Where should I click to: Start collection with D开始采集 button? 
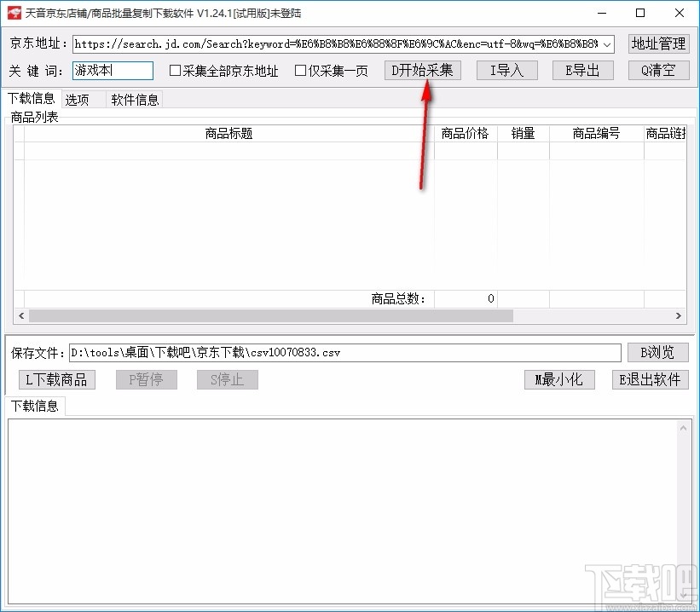422,71
